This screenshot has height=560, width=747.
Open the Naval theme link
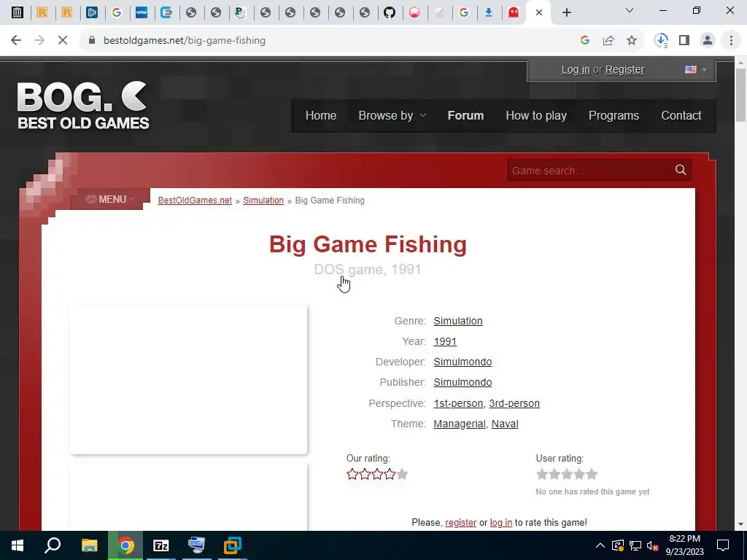[x=505, y=424]
